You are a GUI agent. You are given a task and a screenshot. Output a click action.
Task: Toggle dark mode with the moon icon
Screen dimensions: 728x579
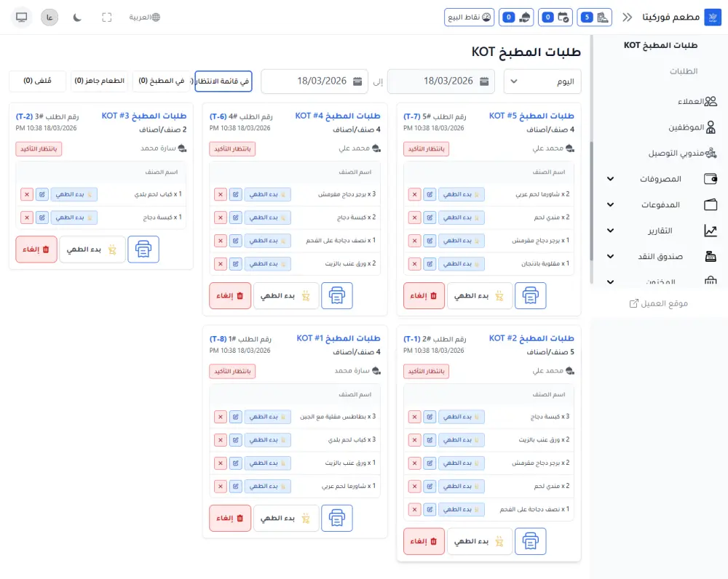(78, 17)
